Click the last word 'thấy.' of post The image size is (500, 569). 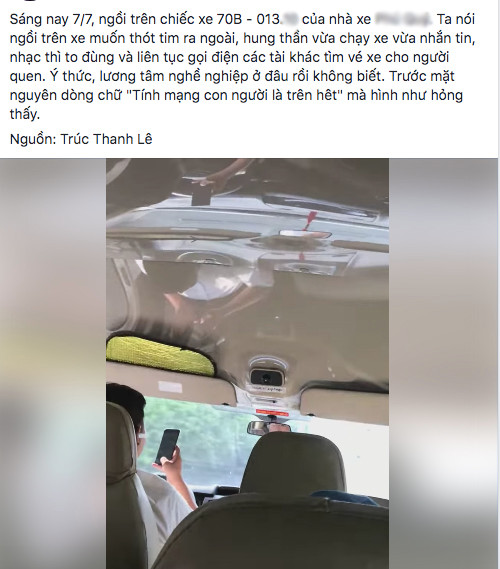click(x=25, y=114)
